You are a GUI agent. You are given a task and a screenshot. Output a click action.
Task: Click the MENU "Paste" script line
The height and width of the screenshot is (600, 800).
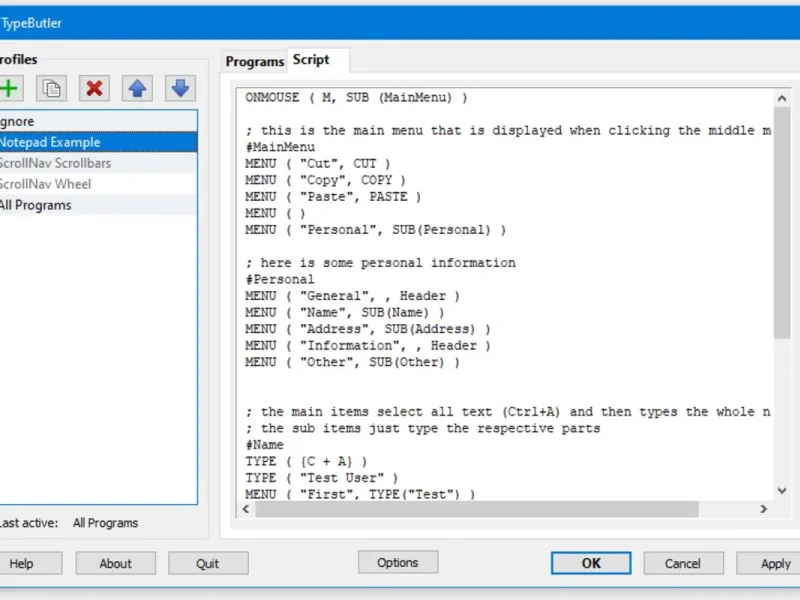point(333,197)
